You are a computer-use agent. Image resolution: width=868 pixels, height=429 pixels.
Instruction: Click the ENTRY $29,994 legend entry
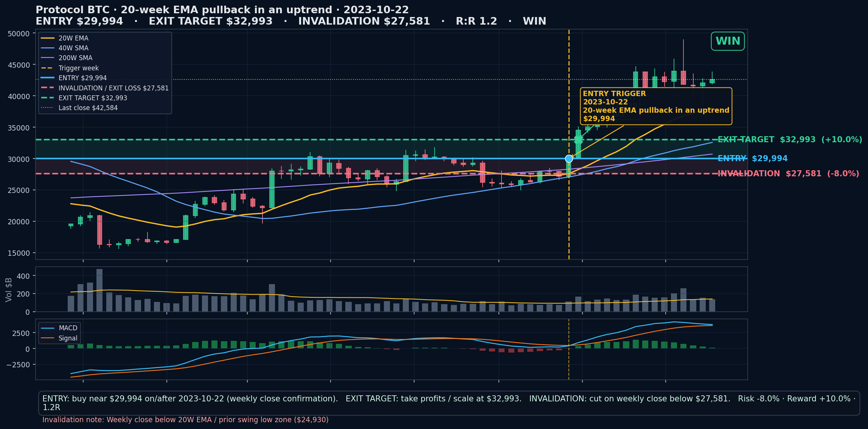[74, 78]
